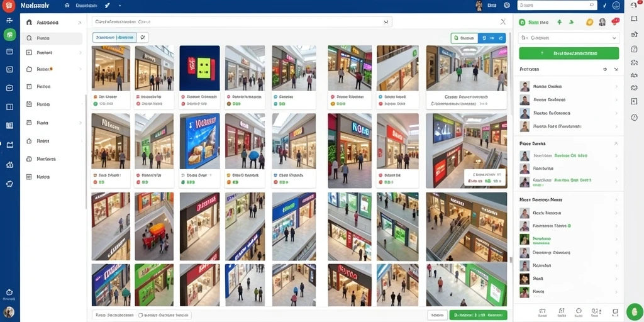Screen dimensions: 644x322
Task: Focus the wide search field above the gallery
Action: [x=242, y=22]
